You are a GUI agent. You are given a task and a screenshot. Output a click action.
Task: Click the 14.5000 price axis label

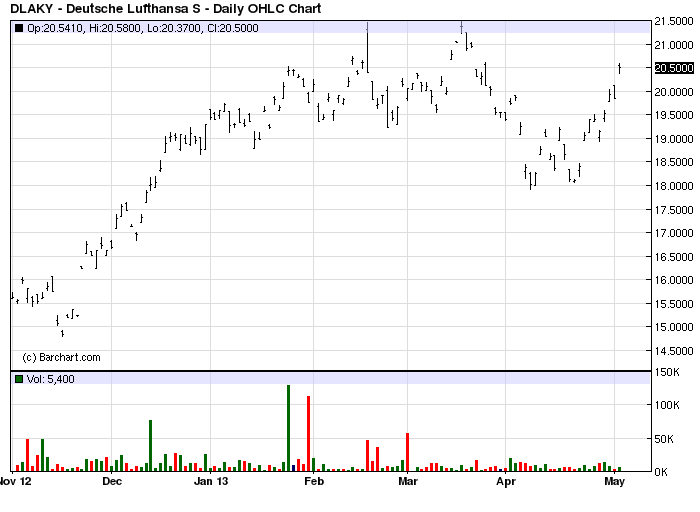674,351
